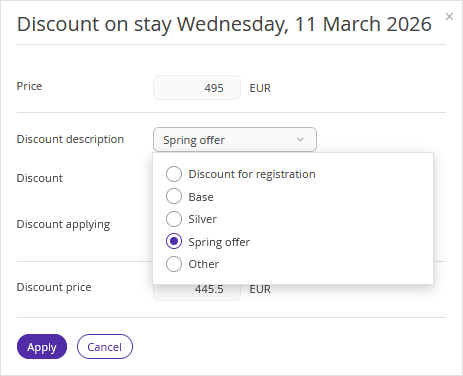
Task: Choose the Base radio circle
Action: pyautogui.click(x=174, y=196)
